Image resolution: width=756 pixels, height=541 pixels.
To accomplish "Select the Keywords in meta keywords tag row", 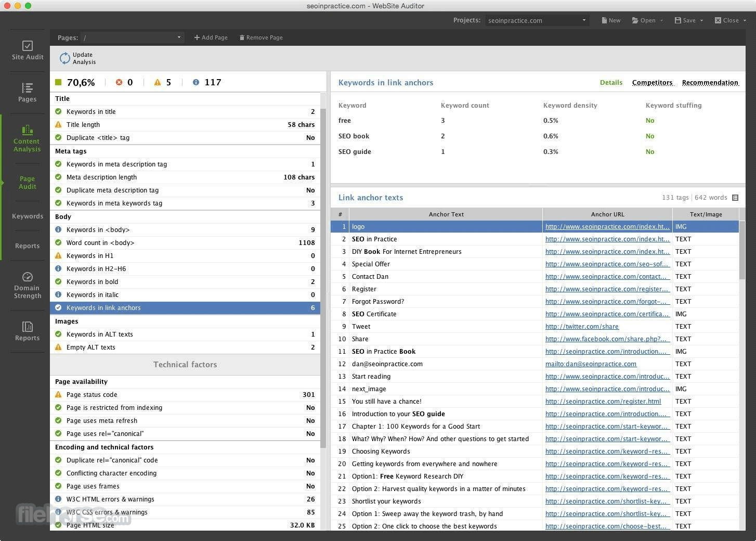I will [185, 203].
